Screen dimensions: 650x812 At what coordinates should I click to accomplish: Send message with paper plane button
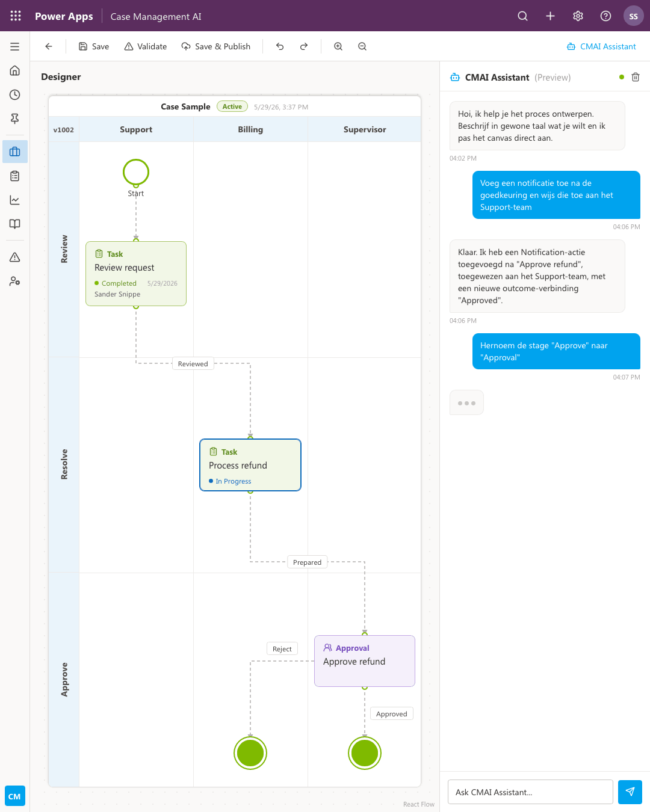[x=630, y=792]
